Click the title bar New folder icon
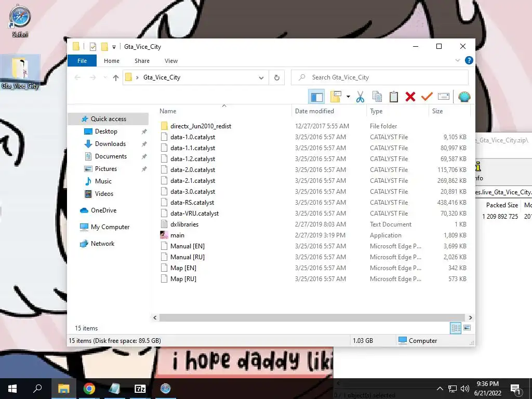Screen dimensions: 532x399 pos(105,46)
